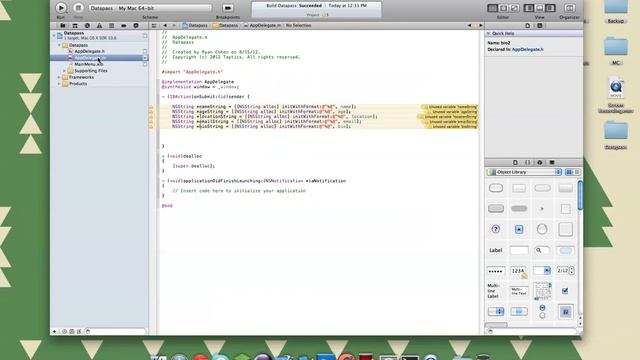This screenshot has height=360, width=640.
Task: Click the library scrollbar thumb
Action: click(580, 196)
